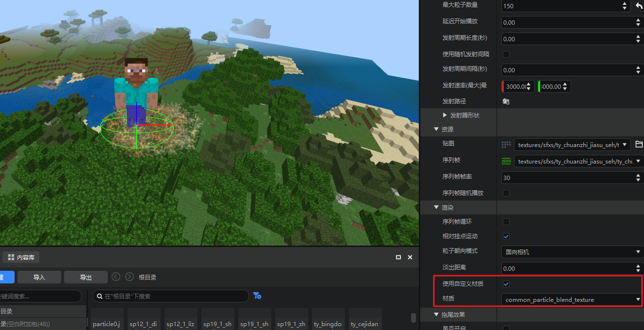Toggle the 序列帧循环 checkbox
The image size is (644, 330).
(506, 222)
